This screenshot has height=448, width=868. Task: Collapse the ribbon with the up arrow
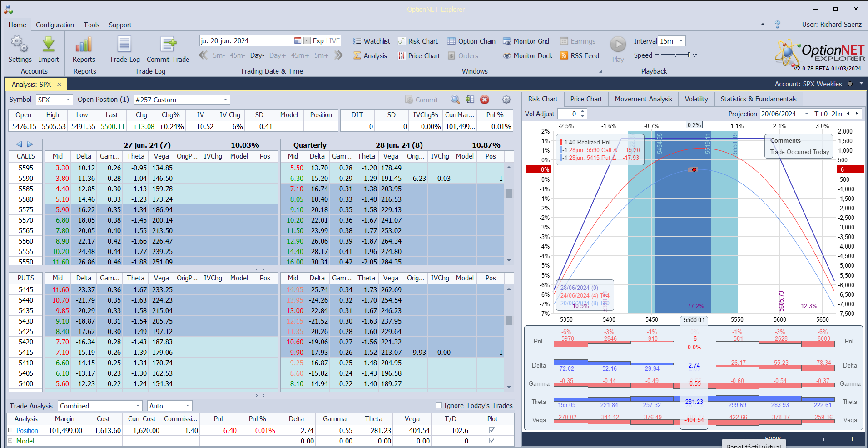coord(763,25)
